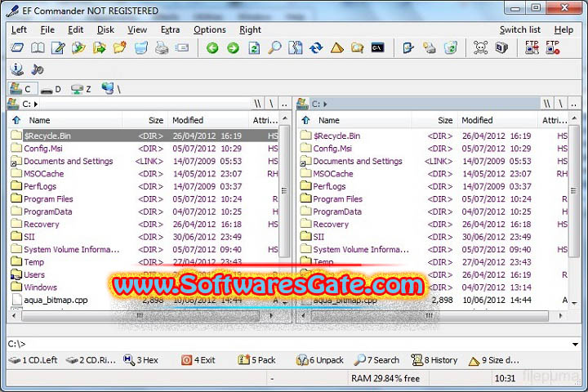Click 4 Exit function button

[x=198, y=360]
